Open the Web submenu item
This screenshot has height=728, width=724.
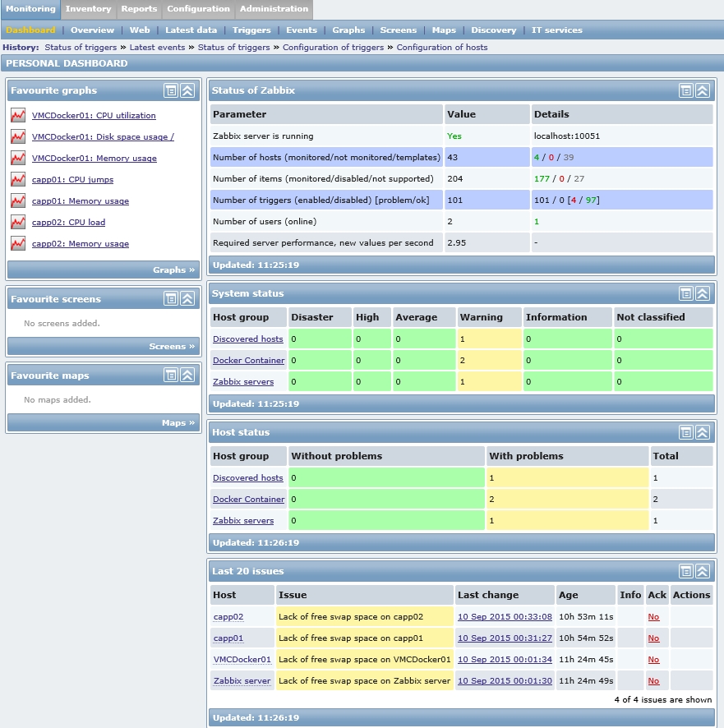click(140, 30)
